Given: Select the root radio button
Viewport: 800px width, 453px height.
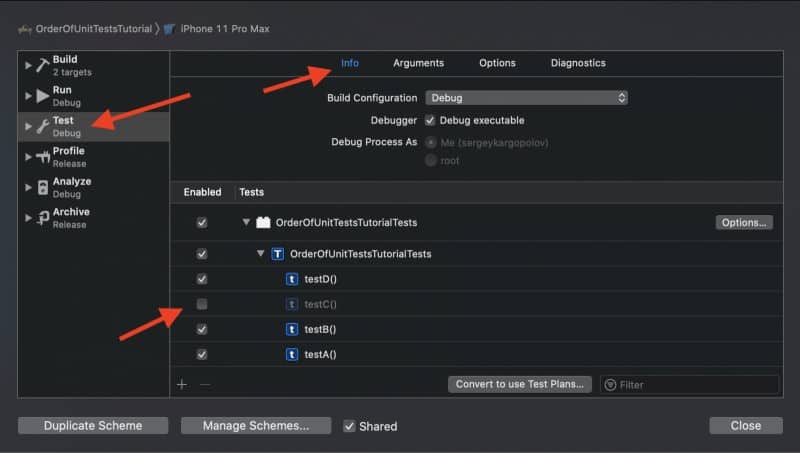Looking at the screenshot, I should click(431, 160).
